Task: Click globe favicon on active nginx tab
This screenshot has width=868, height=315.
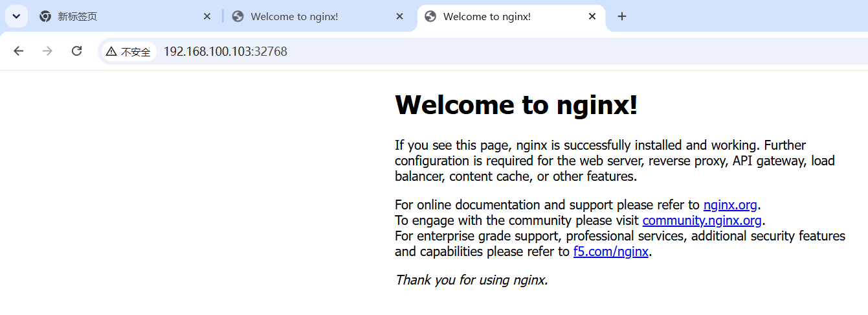Action: pyautogui.click(x=430, y=16)
